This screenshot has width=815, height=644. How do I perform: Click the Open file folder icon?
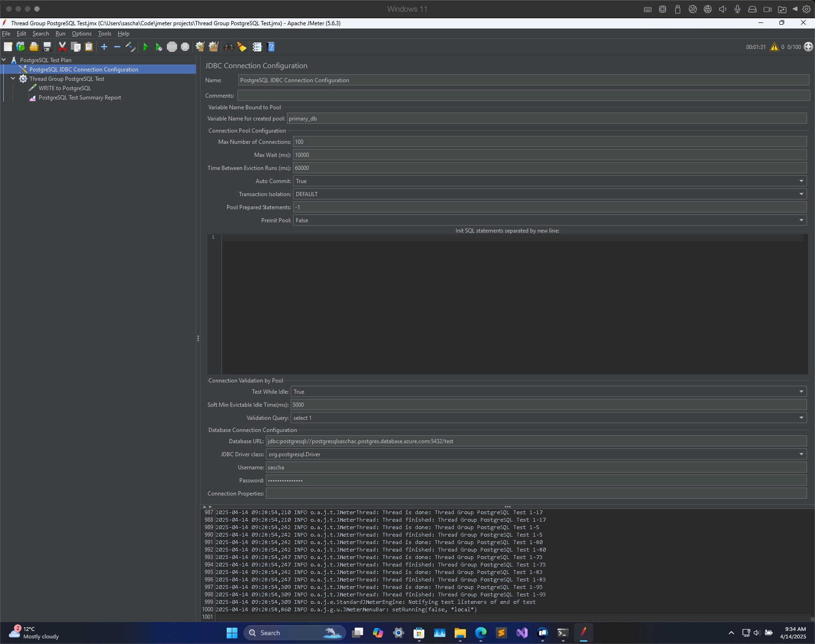point(34,47)
